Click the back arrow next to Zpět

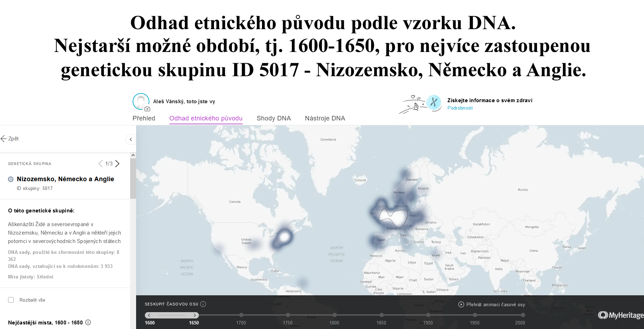[x=4, y=139]
